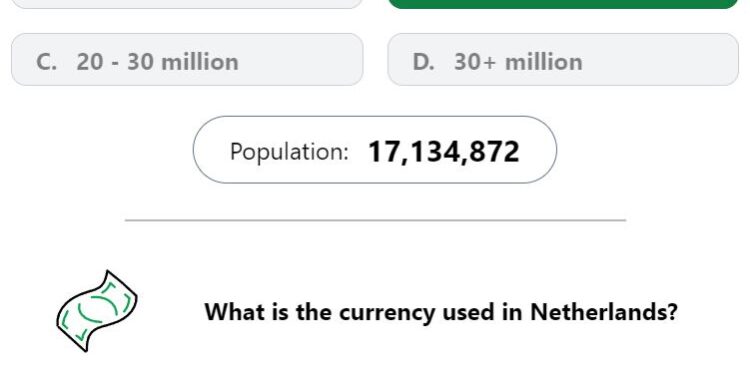Select answer D, 30+ million
Viewport: 750px width, 375px height.
pyautogui.click(x=563, y=60)
